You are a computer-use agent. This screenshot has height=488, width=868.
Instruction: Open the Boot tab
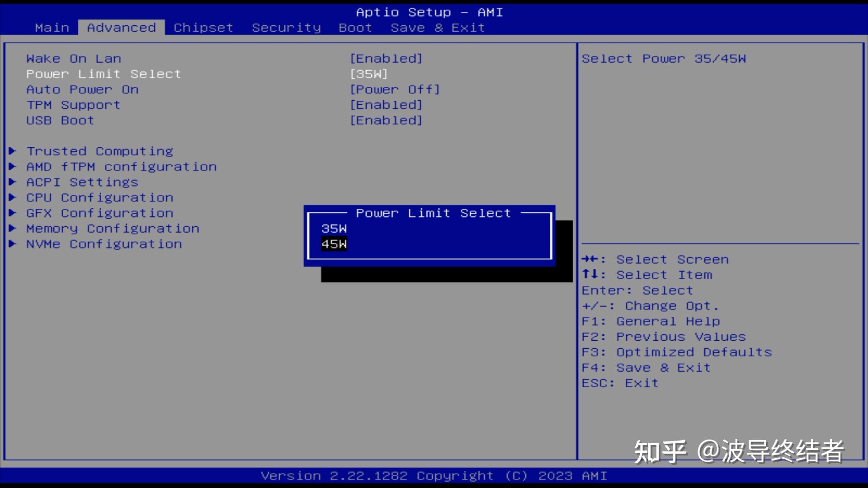[355, 27]
